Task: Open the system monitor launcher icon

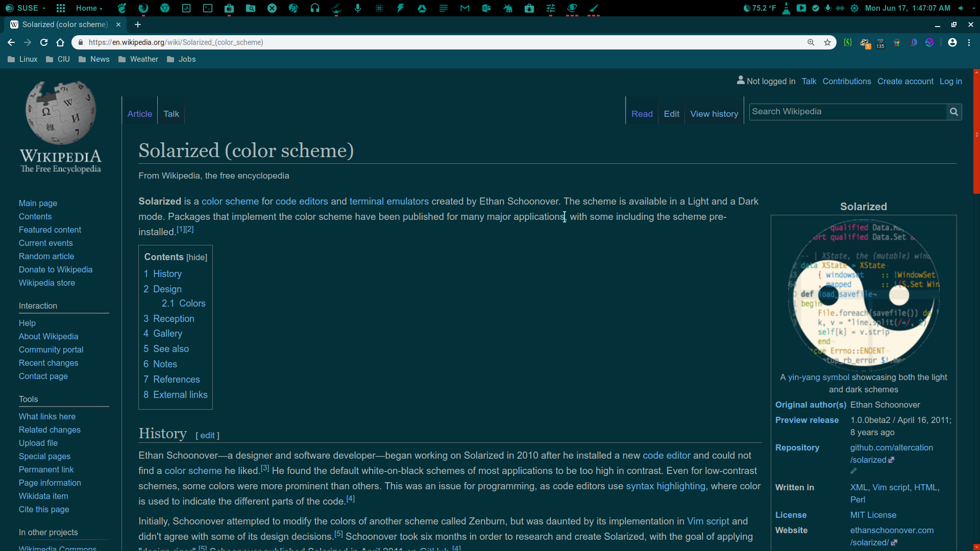Action: click(x=186, y=8)
